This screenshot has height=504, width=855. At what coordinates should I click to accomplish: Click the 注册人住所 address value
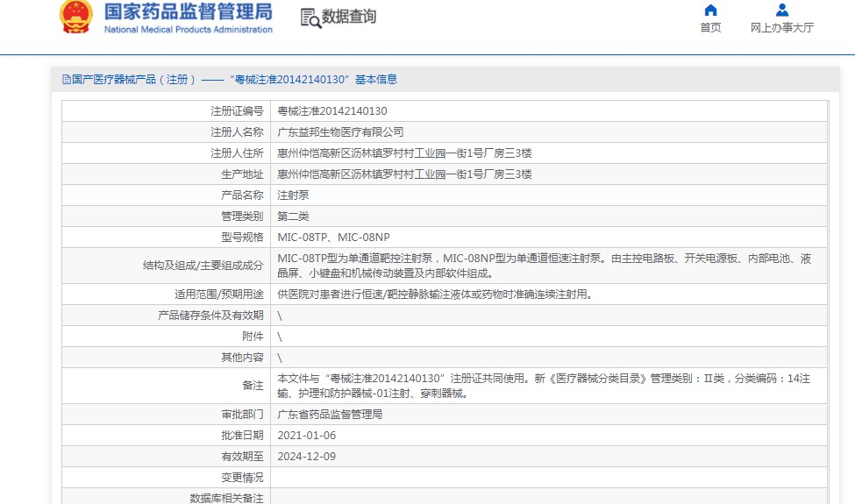(x=404, y=153)
